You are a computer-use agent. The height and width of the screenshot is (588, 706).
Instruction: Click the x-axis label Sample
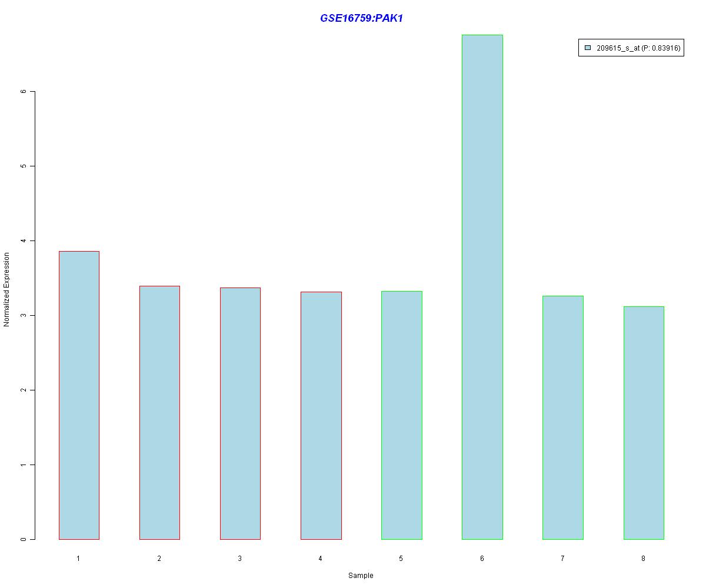(x=361, y=576)
